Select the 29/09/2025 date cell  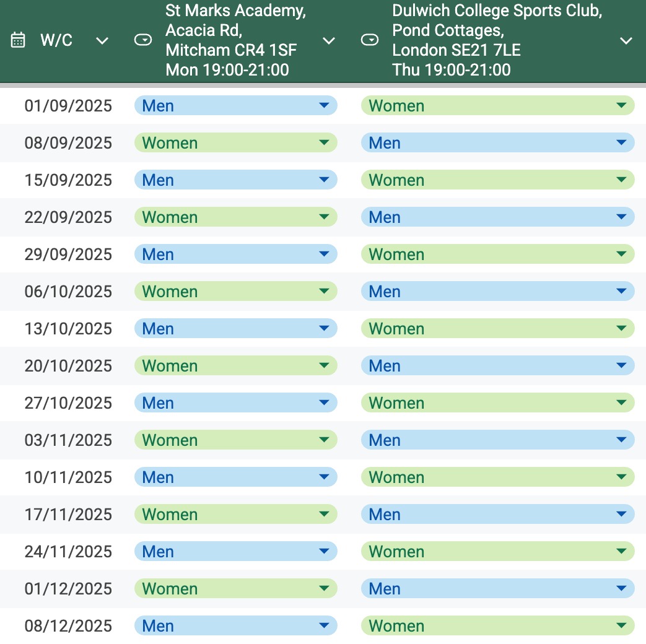coord(68,255)
